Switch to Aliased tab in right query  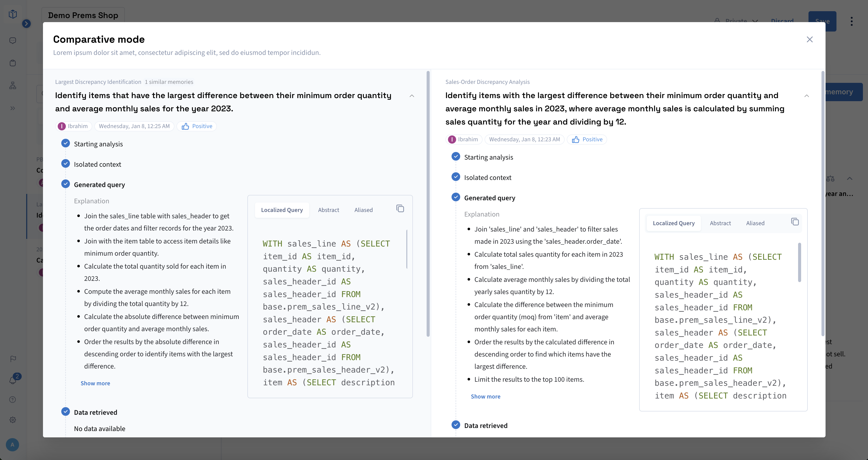[x=755, y=223]
